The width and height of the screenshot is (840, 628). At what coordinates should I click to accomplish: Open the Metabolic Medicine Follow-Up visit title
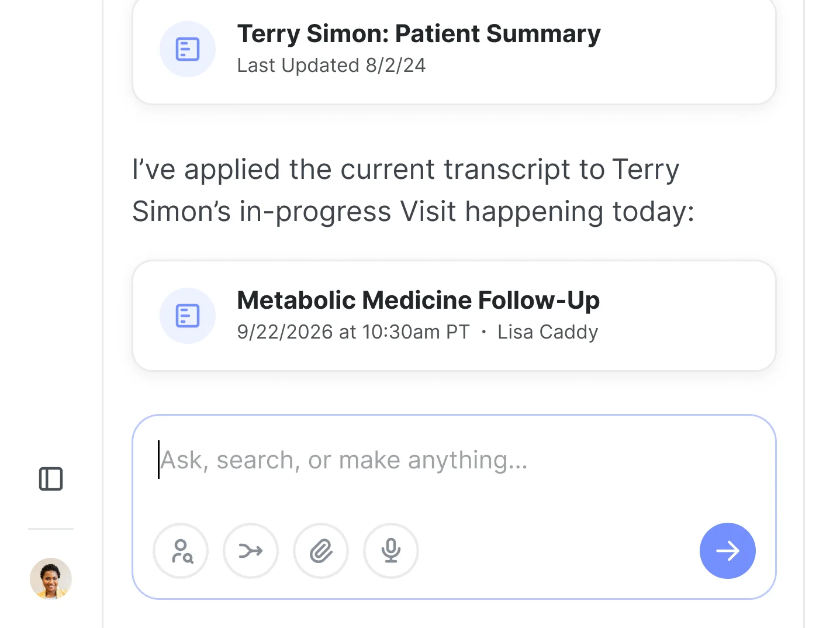click(418, 301)
